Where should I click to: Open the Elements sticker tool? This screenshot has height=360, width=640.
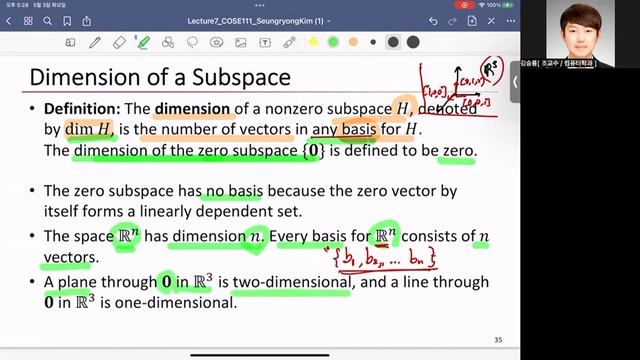(x=216, y=42)
